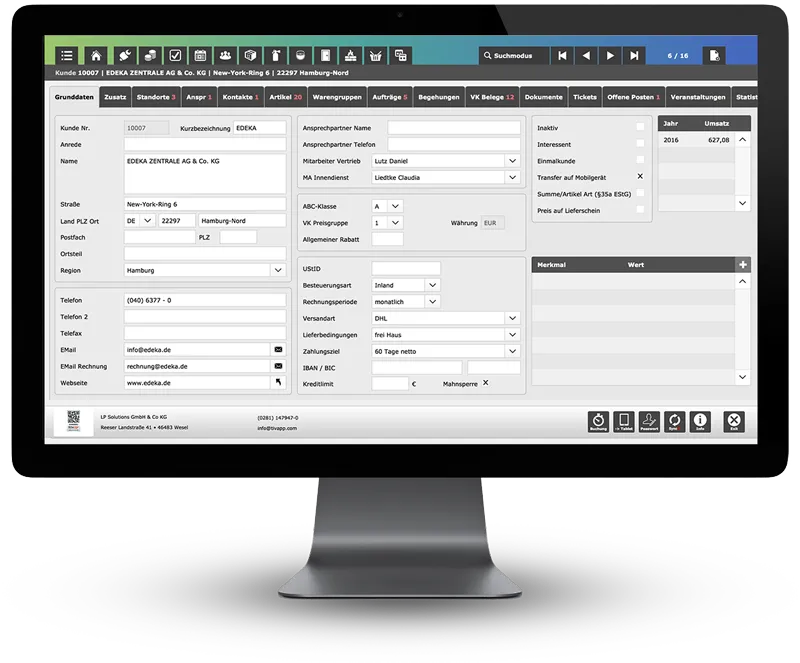Send mail to info@edeka.de via envelope icon
800x663 pixels.
tap(278, 350)
